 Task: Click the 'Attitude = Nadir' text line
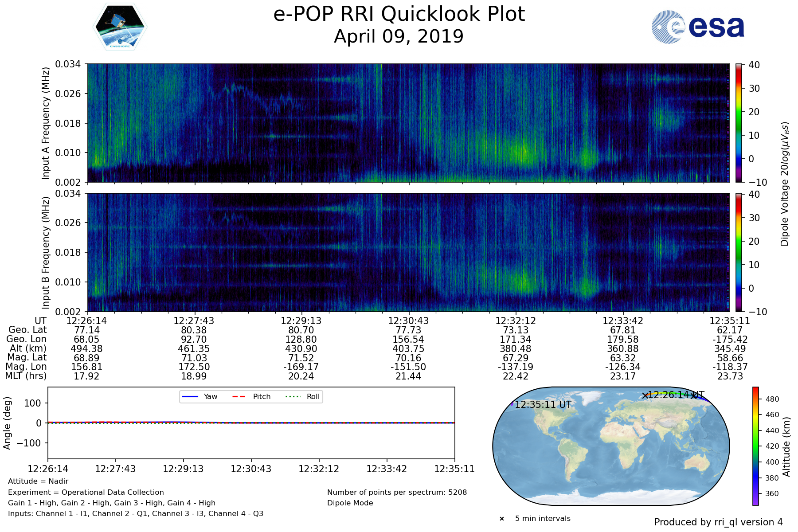tap(38, 481)
